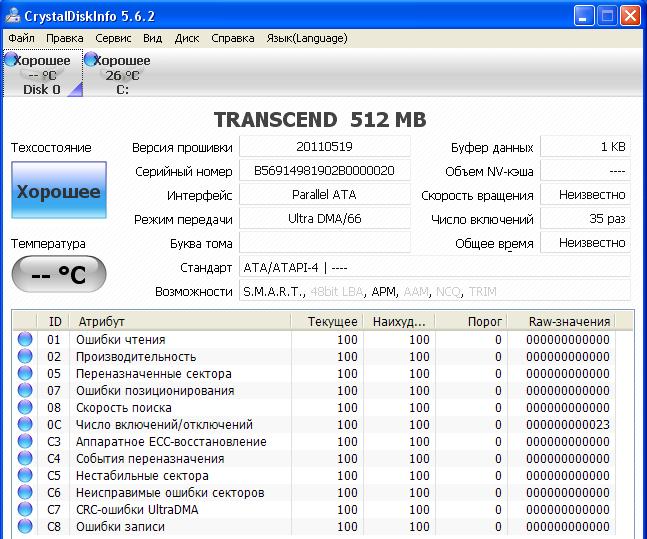647x539 pixels.
Task: Click the empty Буква тома field
Action: [x=325, y=242]
